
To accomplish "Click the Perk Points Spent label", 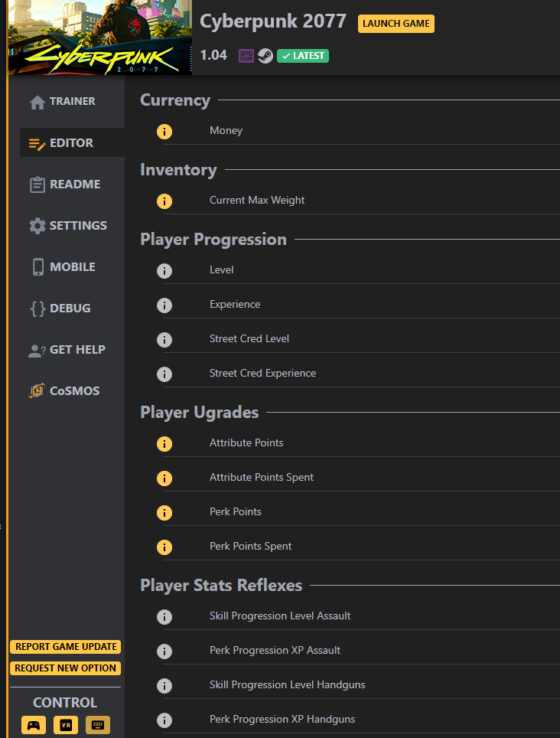I will tap(251, 547).
